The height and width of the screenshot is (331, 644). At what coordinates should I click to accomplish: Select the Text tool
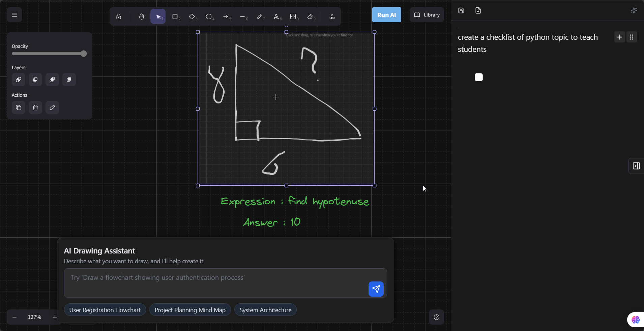tap(276, 17)
